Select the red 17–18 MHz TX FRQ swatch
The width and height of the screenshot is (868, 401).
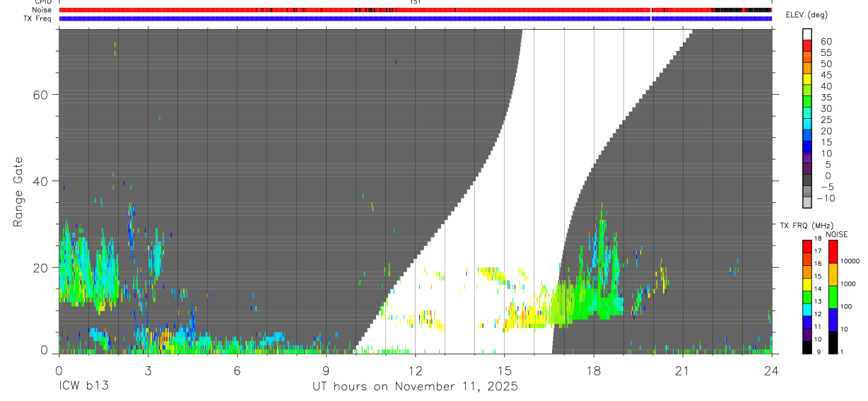point(808,245)
